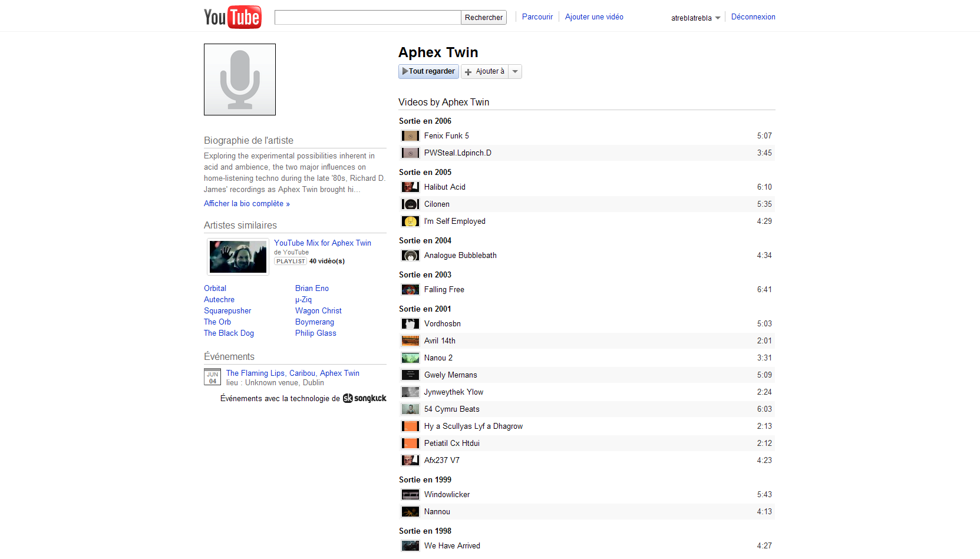Open similar artist The Black Dog

point(229,333)
